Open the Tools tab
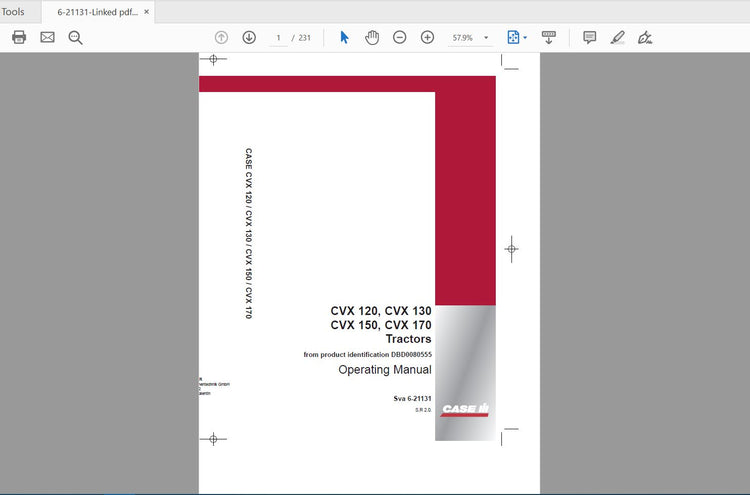Viewport: 750px width, 495px height. click(x=12, y=12)
